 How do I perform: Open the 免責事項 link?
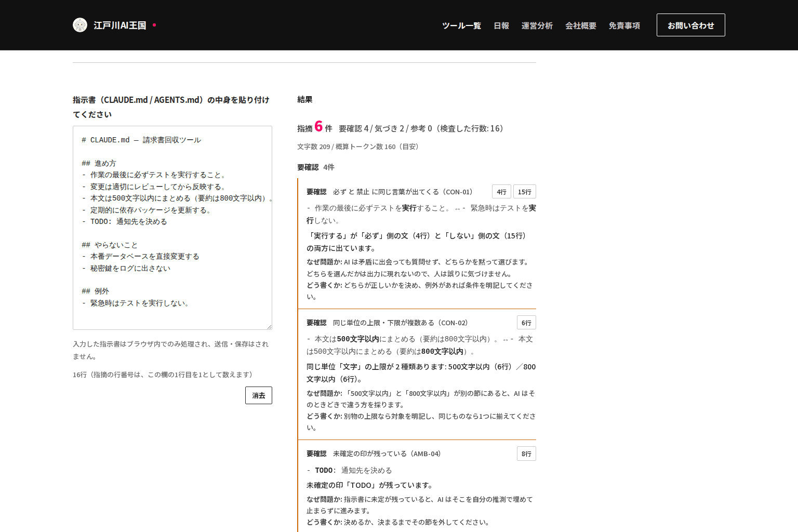coord(624,25)
